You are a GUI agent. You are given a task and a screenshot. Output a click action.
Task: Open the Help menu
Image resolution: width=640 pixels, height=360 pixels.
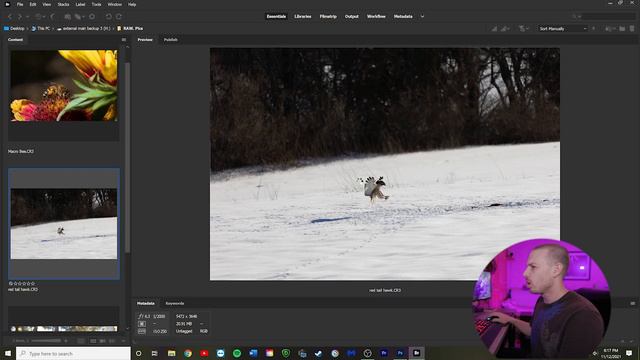132,4
